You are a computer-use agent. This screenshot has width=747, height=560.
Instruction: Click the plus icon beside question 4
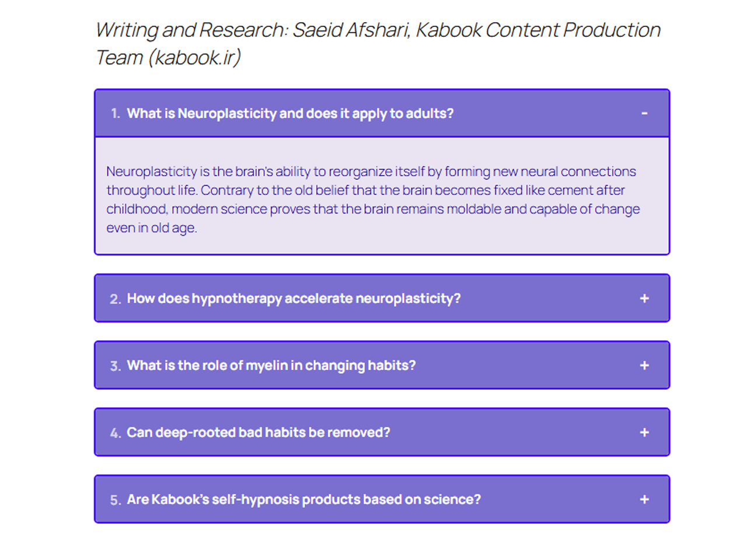(644, 432)
